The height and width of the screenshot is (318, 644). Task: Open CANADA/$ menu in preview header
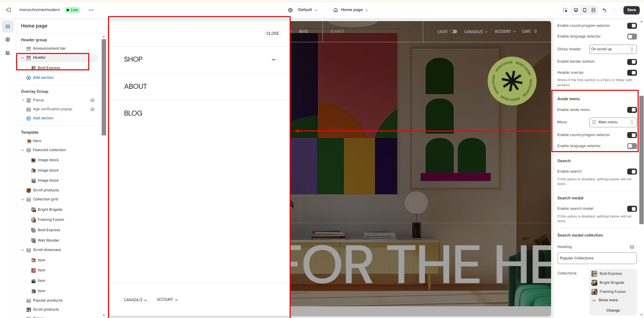pyautogui.click(x=476, y=32)
